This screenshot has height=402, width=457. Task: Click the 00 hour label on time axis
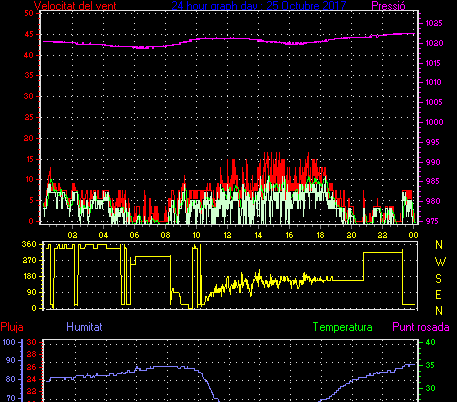point(413,235)
